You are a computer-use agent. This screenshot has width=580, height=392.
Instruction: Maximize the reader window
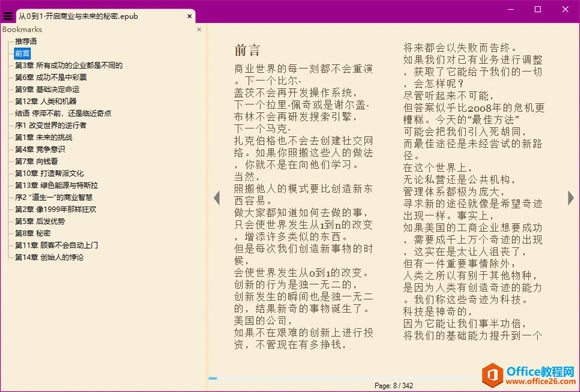coord(538,10)
